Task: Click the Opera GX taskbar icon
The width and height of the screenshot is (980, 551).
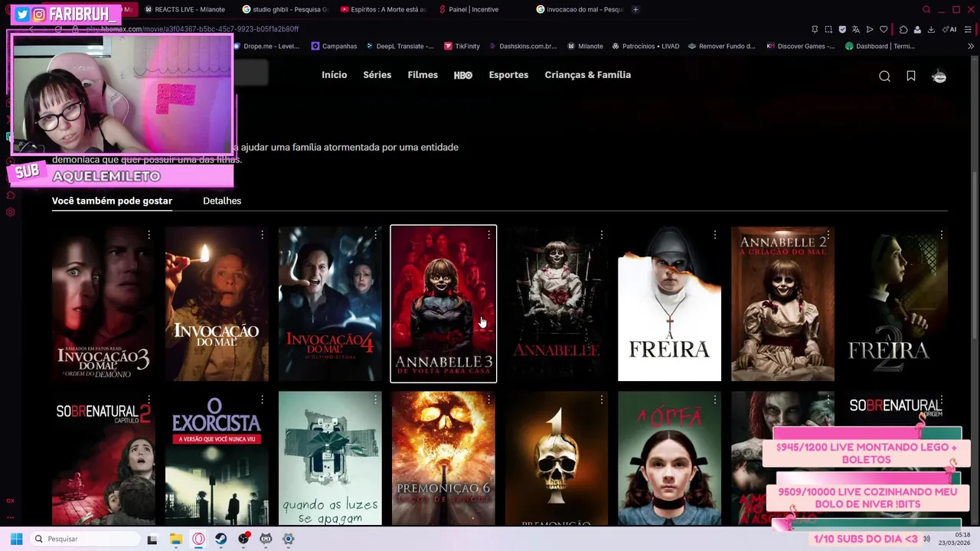Action: coord(198,539)
